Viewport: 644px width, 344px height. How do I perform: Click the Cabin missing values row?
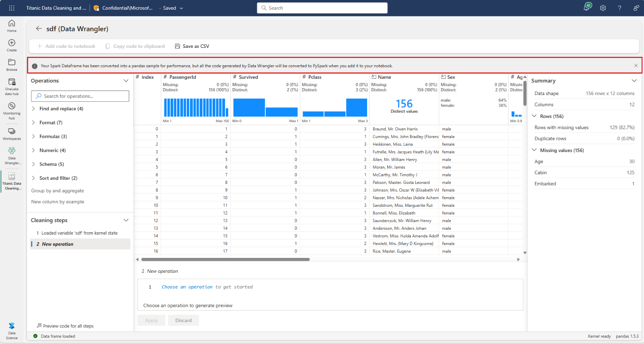(x=584, y=173)
